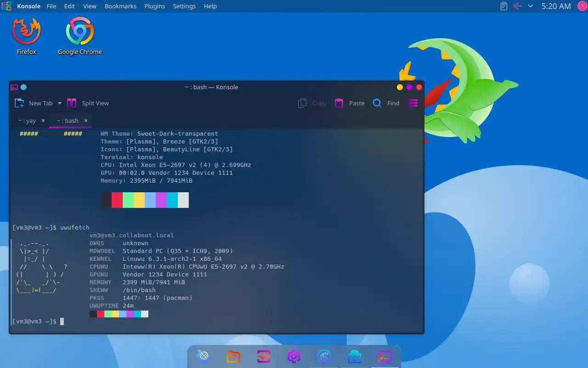The width and height of the screenshot is (588, 368).
Task: Open the clipboard tray icon
Action: coord(504,6)
